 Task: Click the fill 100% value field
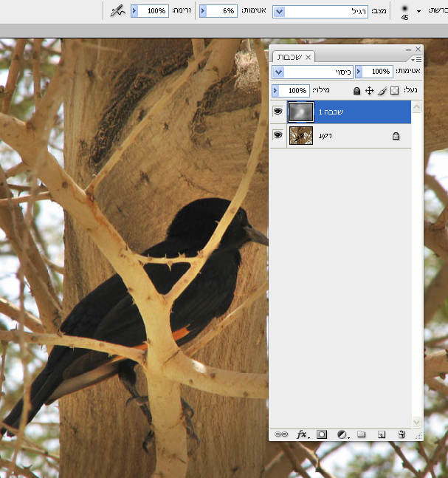coord(294,91)
